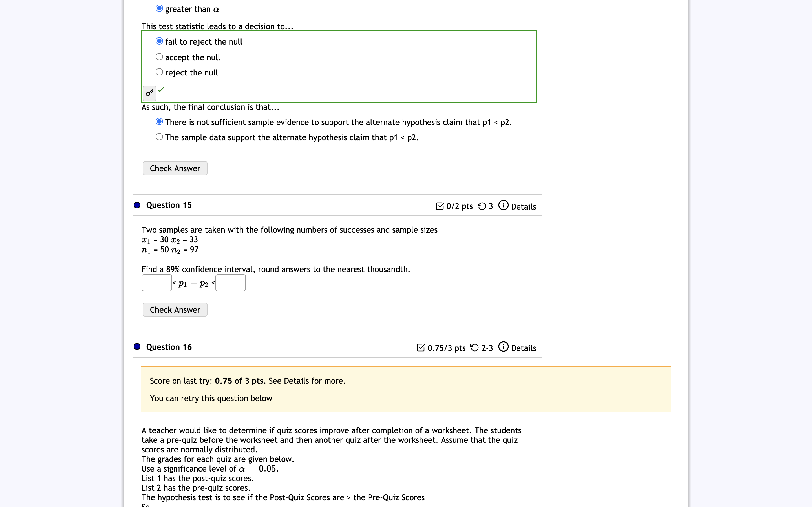Image resolution: width=812 pixels, height=507 pixels.
Task: Click the upper bound confidence interval field
Action: [x=231, y=283]
